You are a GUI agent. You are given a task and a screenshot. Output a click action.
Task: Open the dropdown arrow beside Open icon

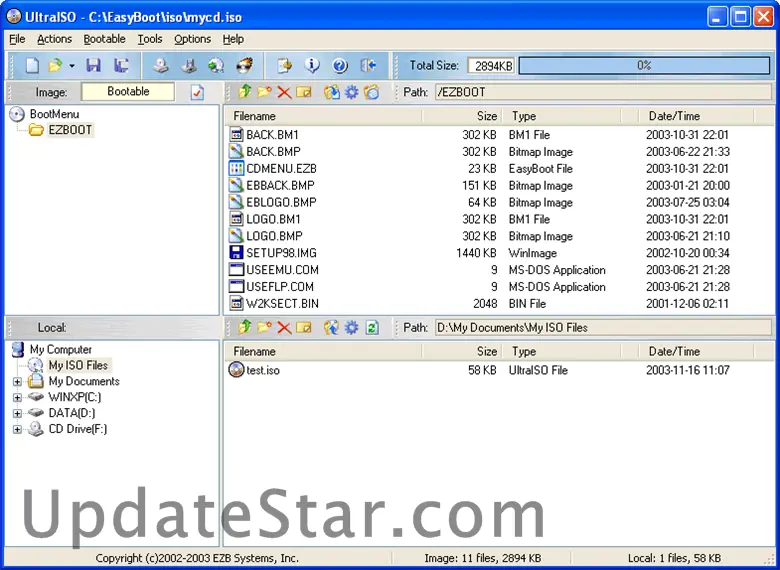pos(72,66)
